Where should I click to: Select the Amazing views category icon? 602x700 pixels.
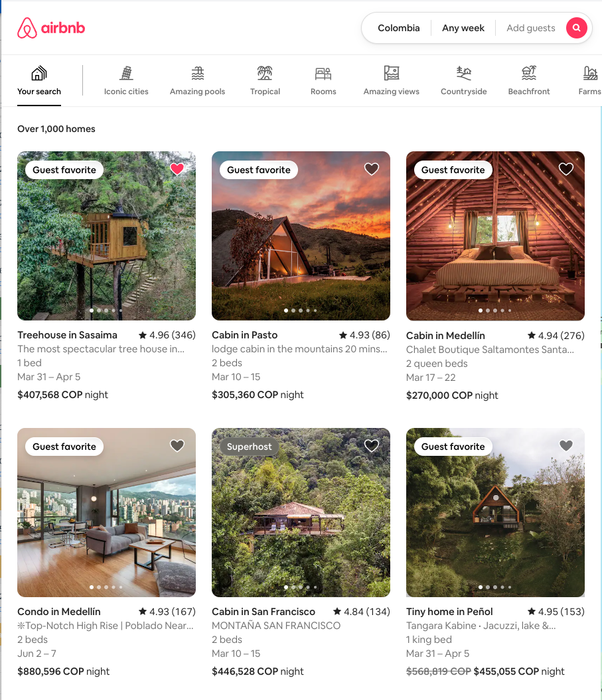point(391,73)
